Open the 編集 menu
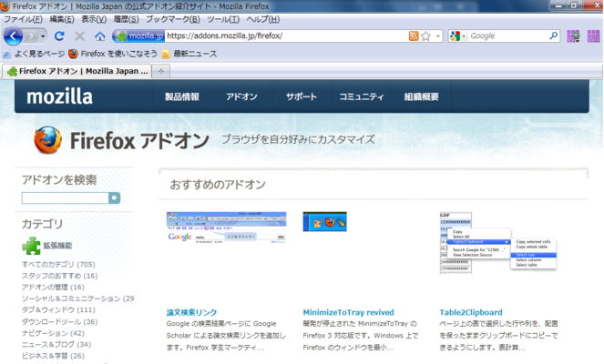 click(62, 19)
